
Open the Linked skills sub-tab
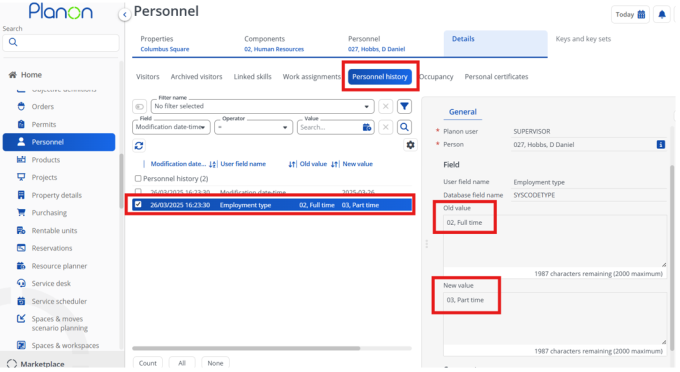[252, 77]
